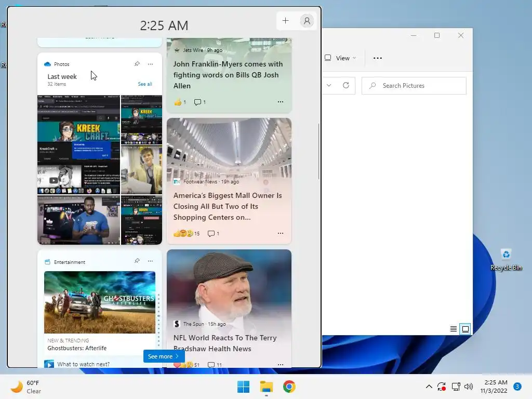Switch File Explorer to large icons view
This screenshot has height=399, width=532.
465,329
